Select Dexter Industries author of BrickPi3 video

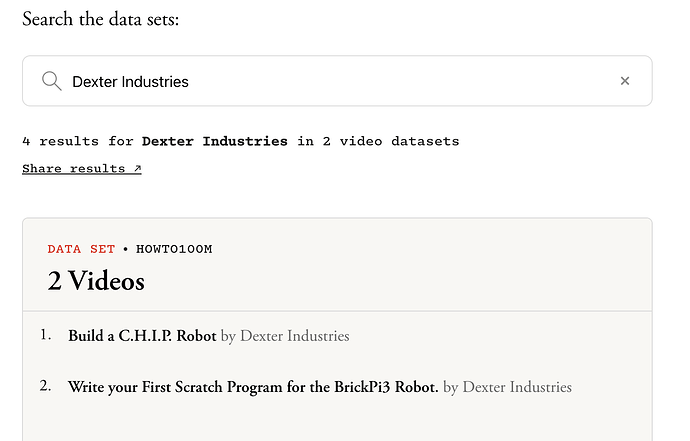[x=517, y=387]
